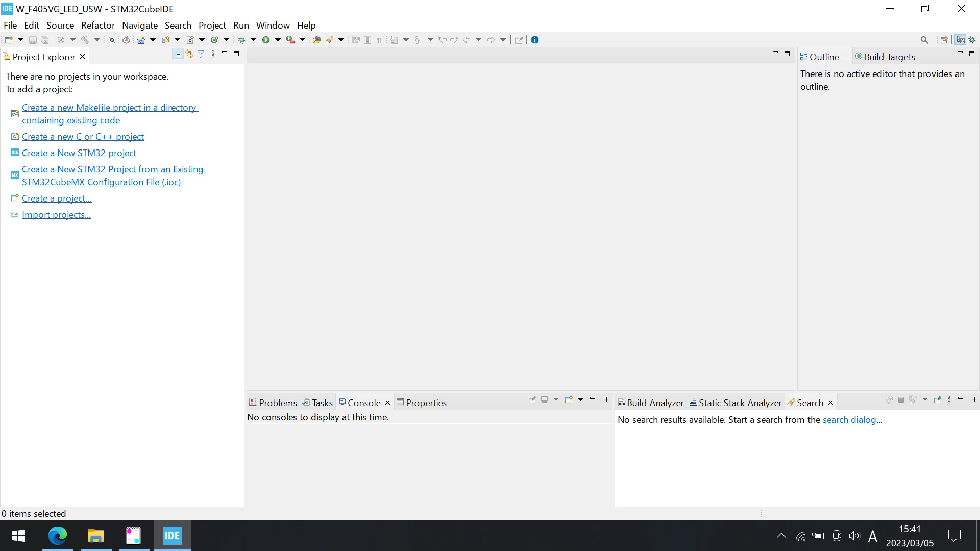Click Open Console icon in Console panel
980x551 pixels.
[x=568, y=399]
